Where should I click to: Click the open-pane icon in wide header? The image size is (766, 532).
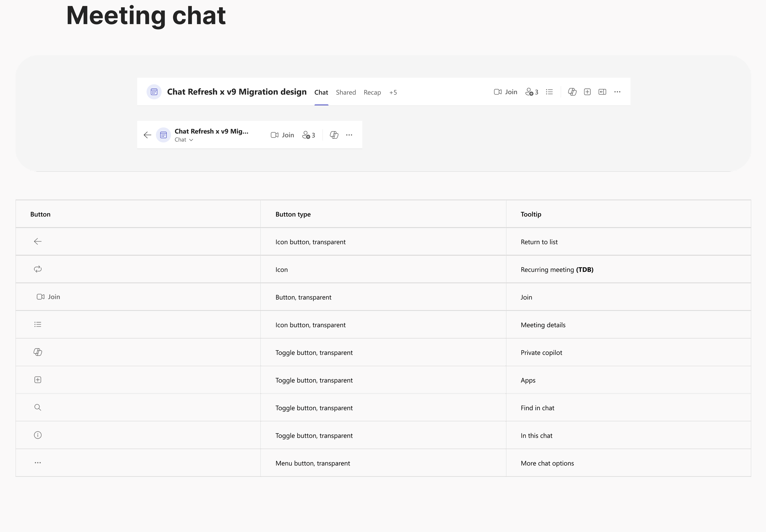tap(602, 92)
